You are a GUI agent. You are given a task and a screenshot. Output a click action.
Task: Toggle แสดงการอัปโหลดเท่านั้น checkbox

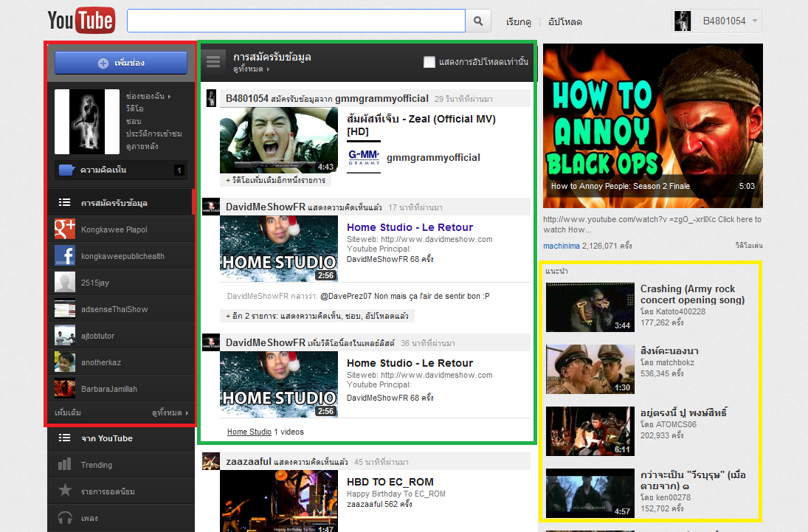pos(429,62)
